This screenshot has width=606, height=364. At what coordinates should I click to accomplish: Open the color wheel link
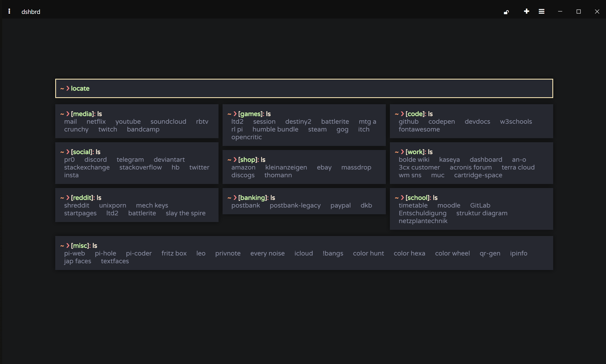point(452,253)
